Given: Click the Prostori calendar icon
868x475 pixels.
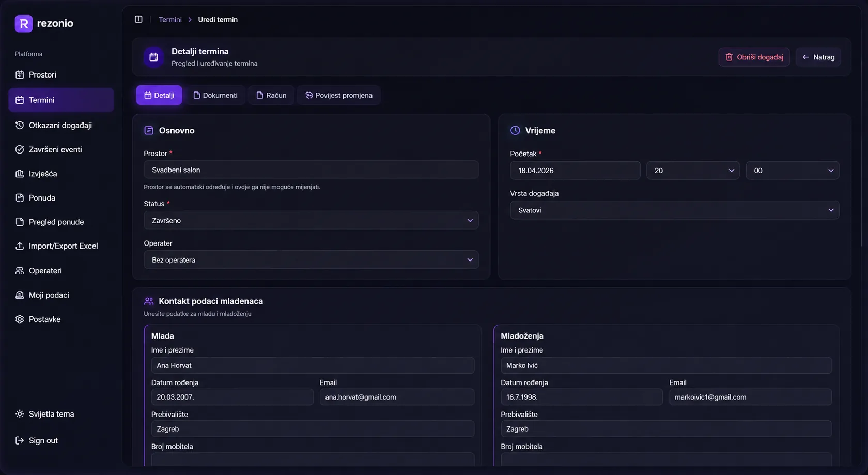Looking at the screenshot, I should [x=20, y=74].
